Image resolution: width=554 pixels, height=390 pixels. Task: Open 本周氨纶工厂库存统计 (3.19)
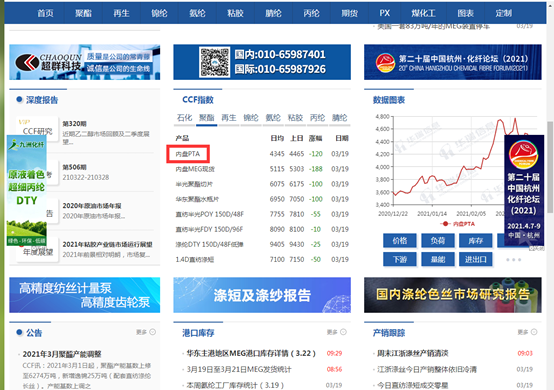pyautogui.click(x=235, y=385)
